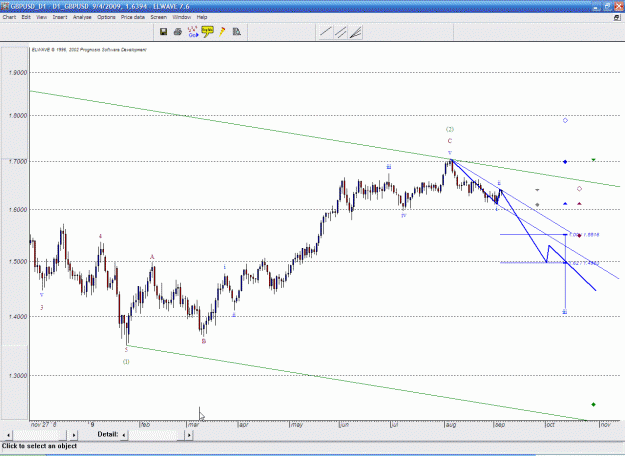Open the Help menu

click(x=202, y=17)
